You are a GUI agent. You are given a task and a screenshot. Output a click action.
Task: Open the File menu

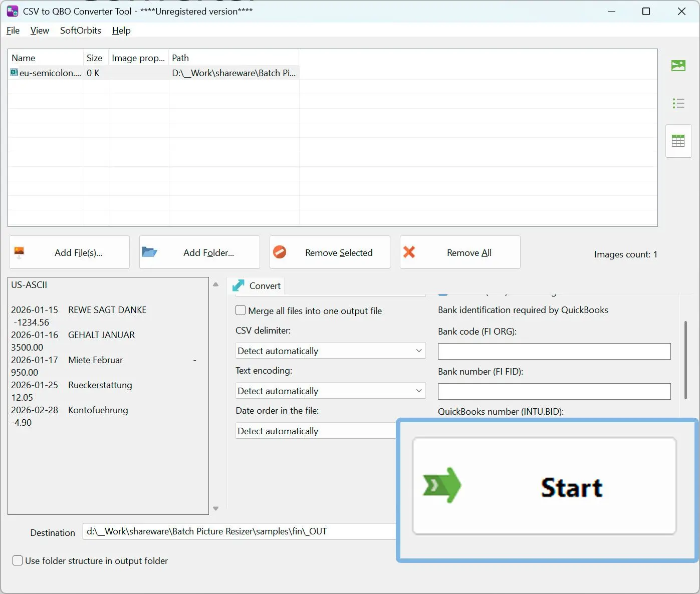pyautogui.click(x=13, y=31)
